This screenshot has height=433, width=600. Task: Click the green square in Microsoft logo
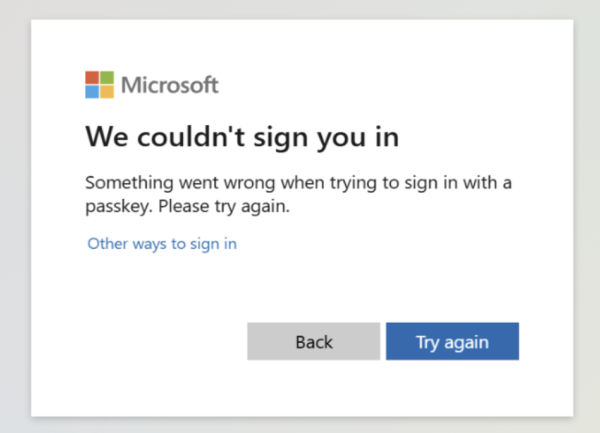(107, 78)
